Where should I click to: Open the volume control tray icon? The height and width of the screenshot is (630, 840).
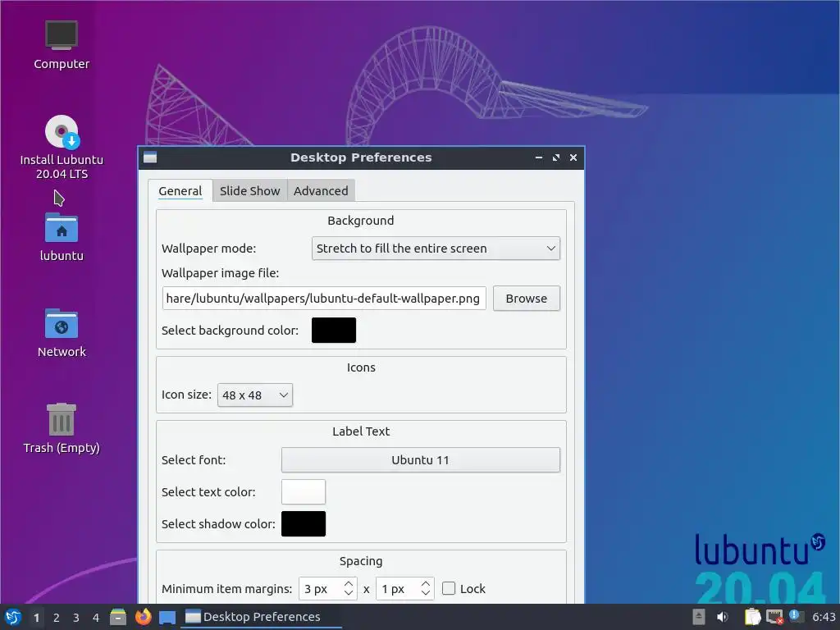(723, 617)
